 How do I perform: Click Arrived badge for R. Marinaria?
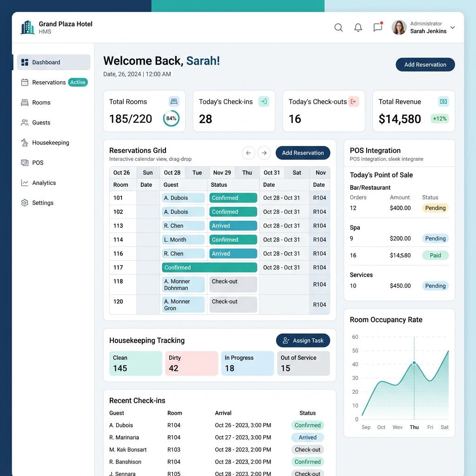tap(308, 437)
